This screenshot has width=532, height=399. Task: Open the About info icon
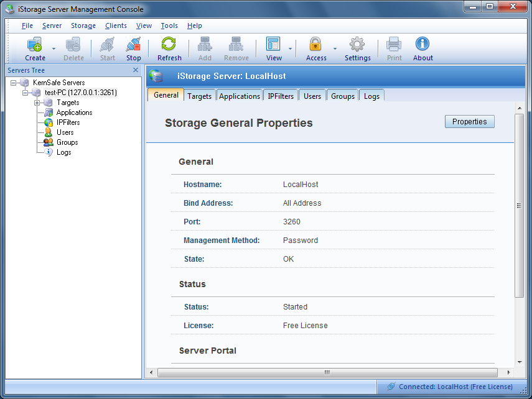[422, 44]
